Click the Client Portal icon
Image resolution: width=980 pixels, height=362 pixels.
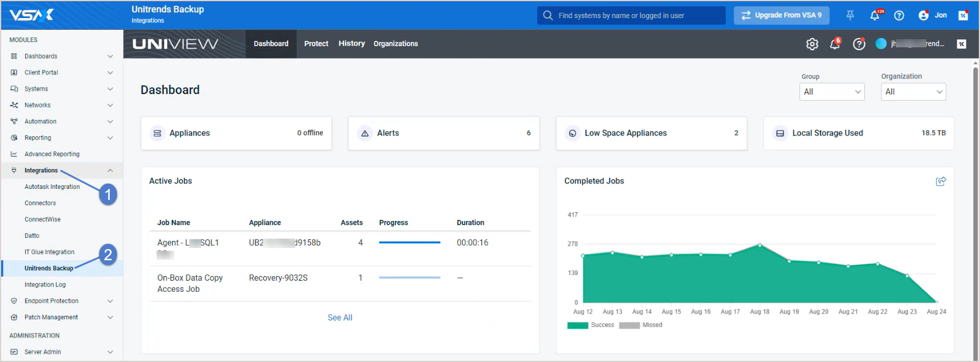[x=14, y=73]
